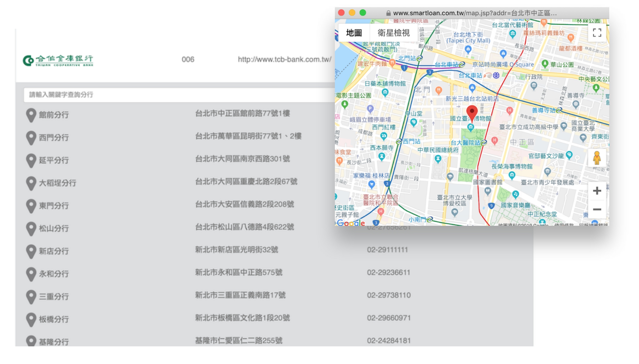Click the 松山分行 branch name
This screenshot has height=364, width=639.
(x=54, y=228)
